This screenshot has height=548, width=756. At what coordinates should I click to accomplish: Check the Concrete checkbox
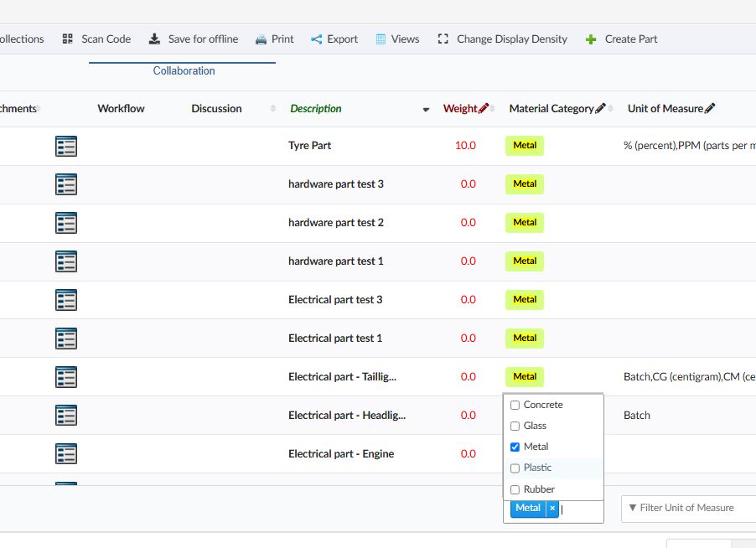click(515, 405)
